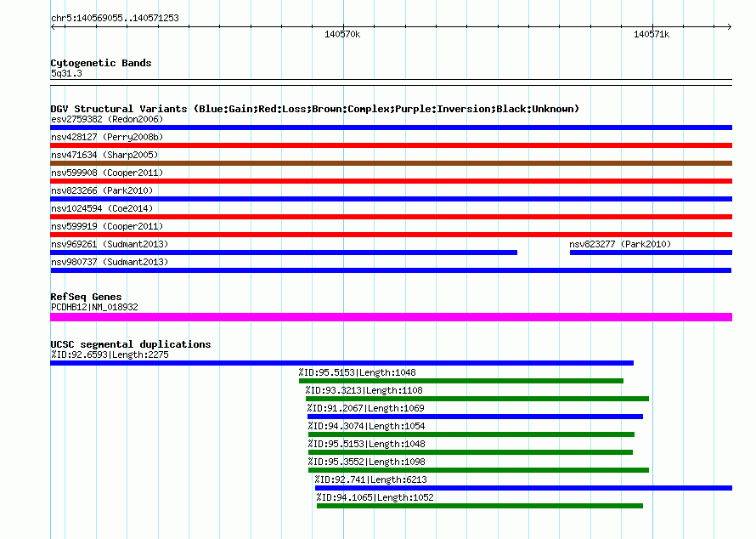This screenshot has width=756, height=539.
Task: Click the left arrow of the ruler
Action: [x=53, y=27]
